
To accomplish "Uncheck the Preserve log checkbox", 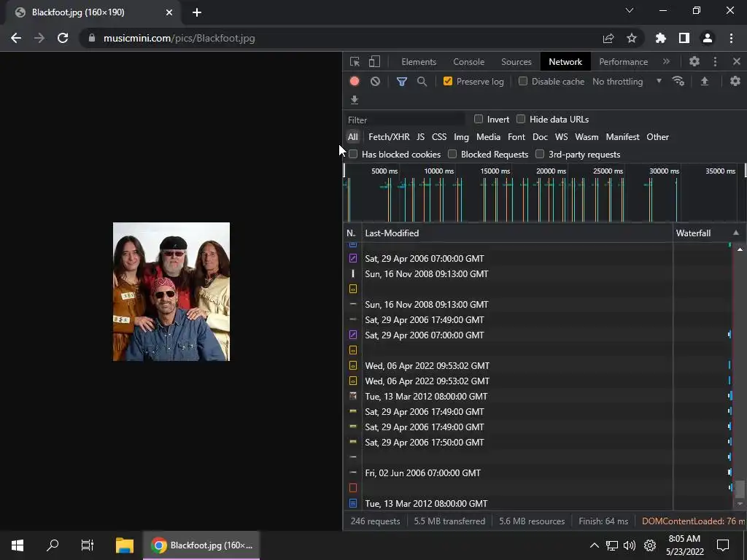I will pos(448,82).
